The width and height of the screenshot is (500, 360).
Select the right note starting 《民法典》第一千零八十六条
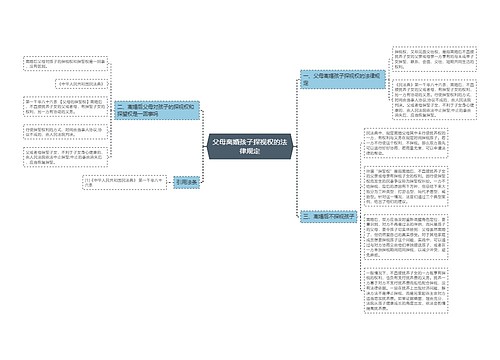click(434, 99)
